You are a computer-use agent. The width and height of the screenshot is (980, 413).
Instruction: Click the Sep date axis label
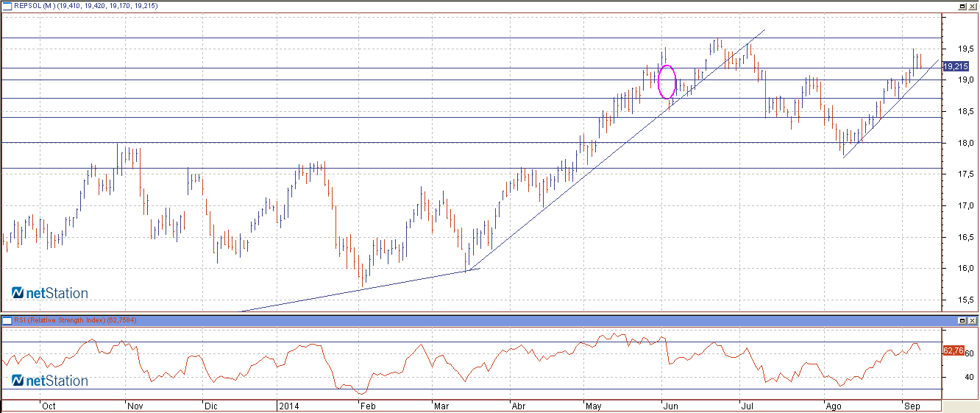point(912,406)
